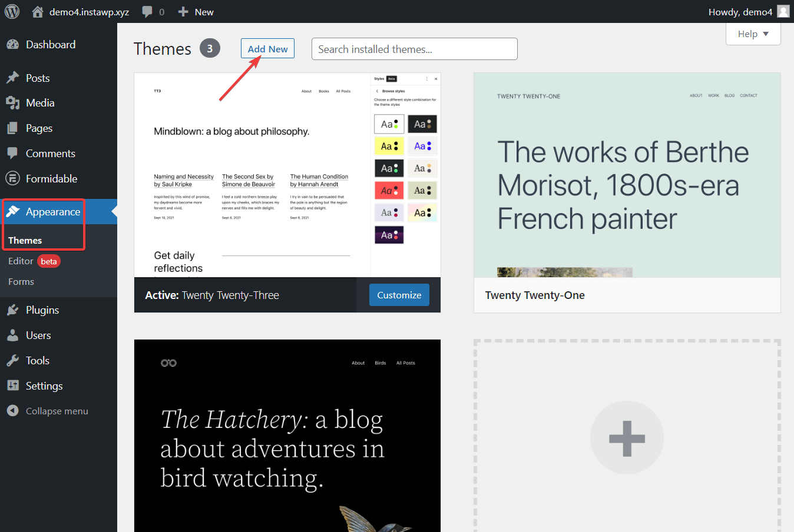Screen dimensions: 794x532
Task: Expand the Help dropdown tab
Action: (x=753, y=34)
